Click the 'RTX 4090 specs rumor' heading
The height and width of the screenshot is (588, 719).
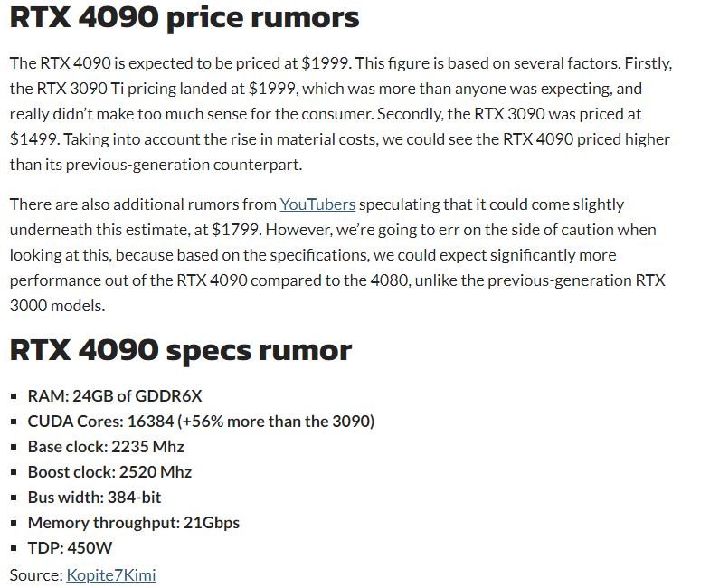181,350
